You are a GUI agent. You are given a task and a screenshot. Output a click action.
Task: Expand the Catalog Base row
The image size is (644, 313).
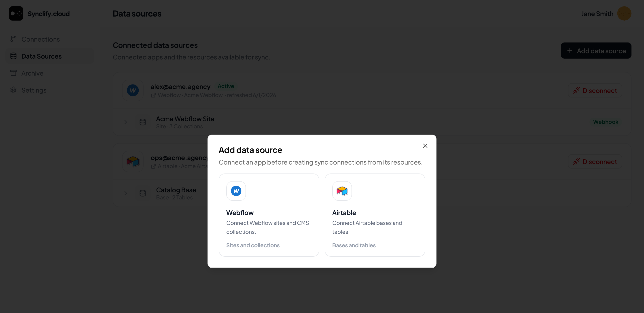pyautogui.click(x=125, y=193)
